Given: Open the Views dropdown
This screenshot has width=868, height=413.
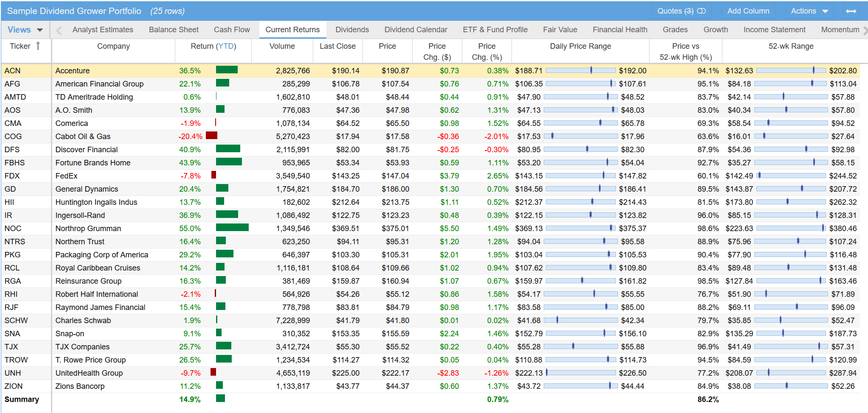Looking at the screenshot, I should pyautogui.click(x=25, y=30).
